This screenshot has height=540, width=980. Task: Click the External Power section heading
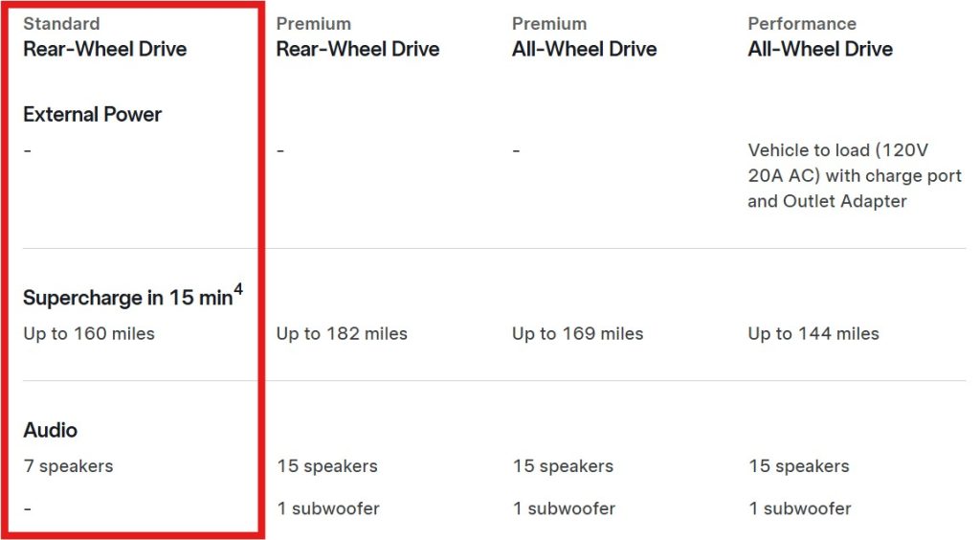click(x=93, y=114)
